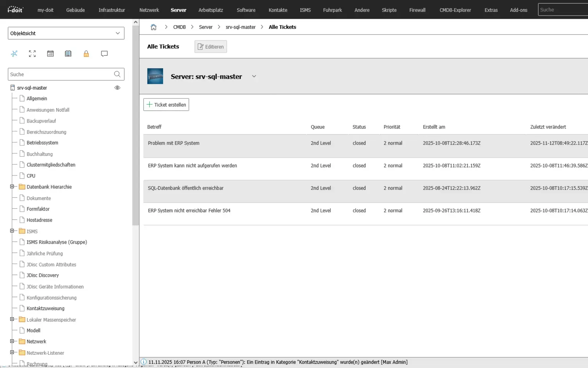
Task: Click the top-right Suche input field
Action: pos(562,10)
